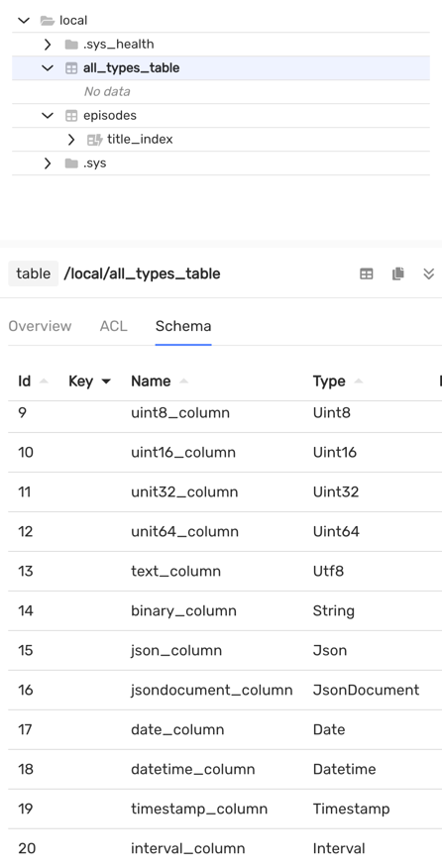This screenshot has width=442, height=868.
Task: Click the interval_column name cell
Action: pos(187,848)
